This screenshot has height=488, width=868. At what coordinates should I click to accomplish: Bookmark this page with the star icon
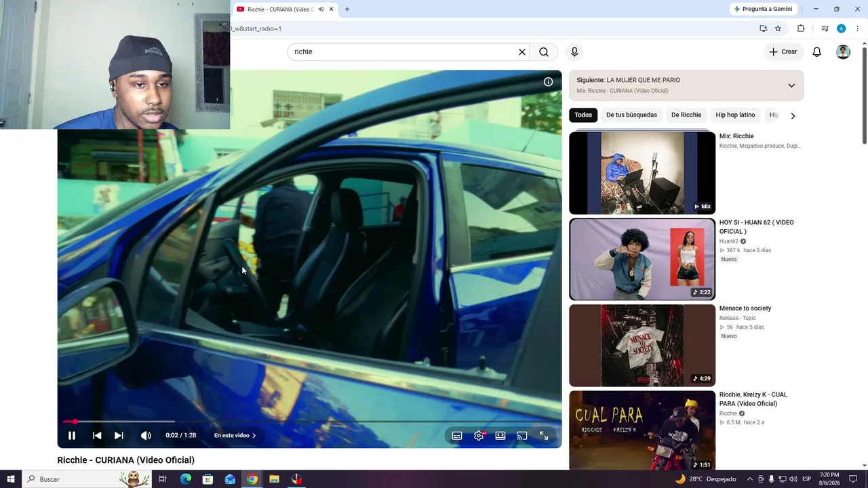point(778,28)
